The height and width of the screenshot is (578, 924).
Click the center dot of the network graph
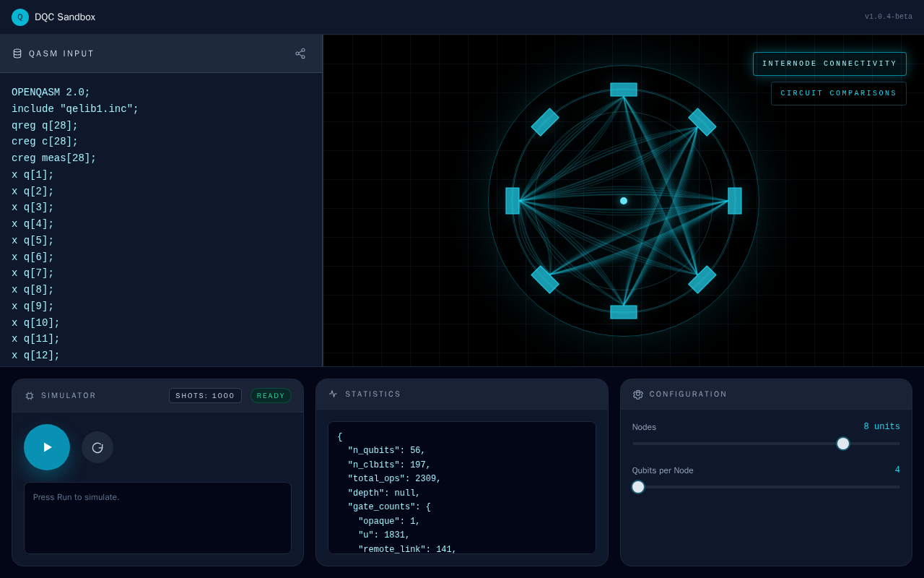pos(624,201)
